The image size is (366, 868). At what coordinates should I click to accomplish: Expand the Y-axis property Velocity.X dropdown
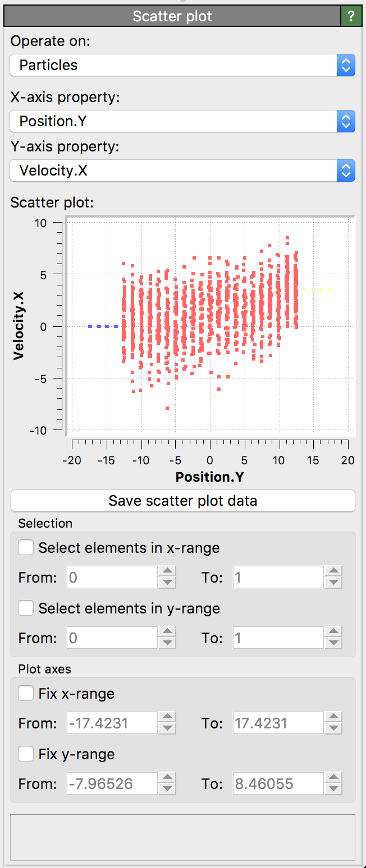[182, 170]
